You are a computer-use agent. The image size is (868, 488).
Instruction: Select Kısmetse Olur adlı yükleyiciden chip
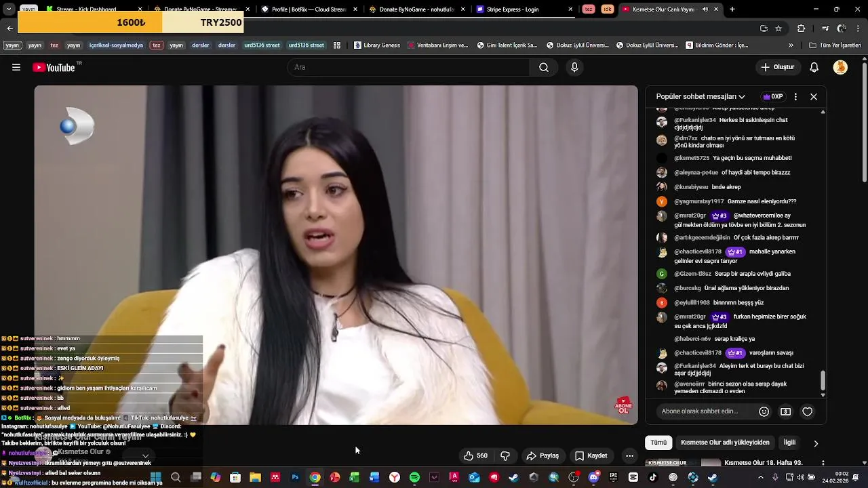click(725, 443)
